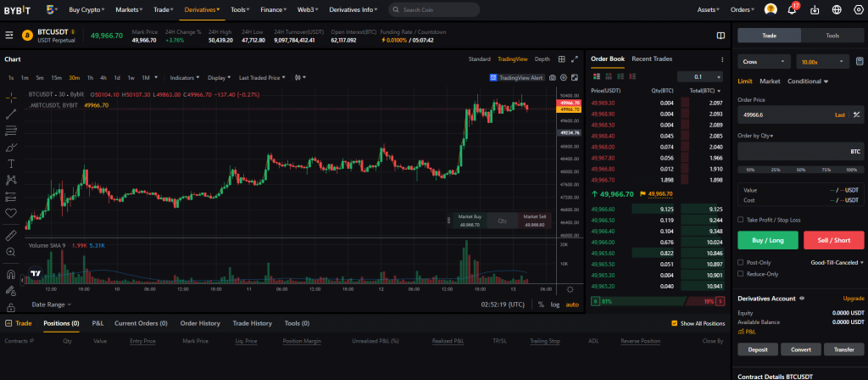
Task: Enable Take Profit / Stop Loss
Action: 741,220
